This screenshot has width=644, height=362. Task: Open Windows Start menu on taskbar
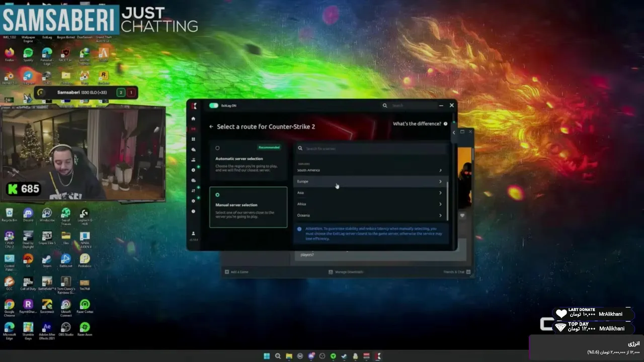(267, 356)
